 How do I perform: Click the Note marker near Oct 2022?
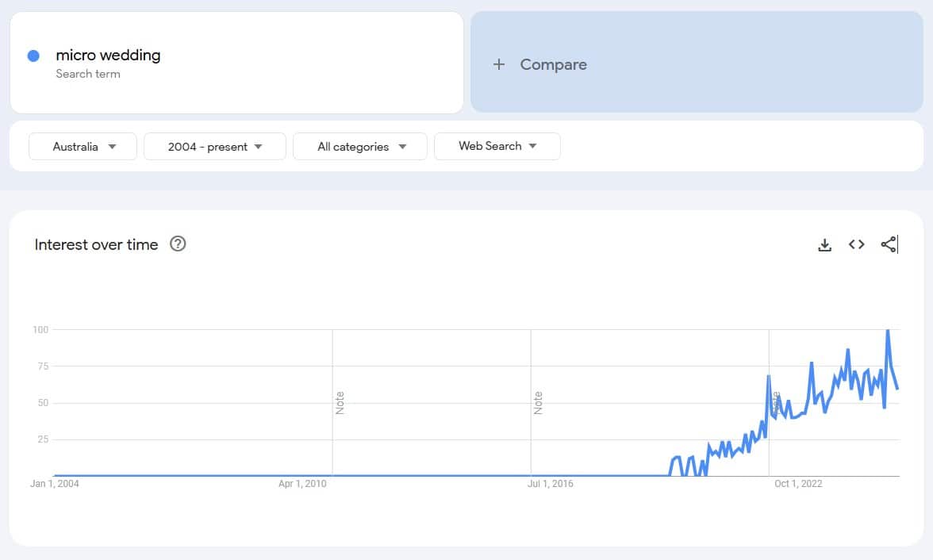[774, 401]
